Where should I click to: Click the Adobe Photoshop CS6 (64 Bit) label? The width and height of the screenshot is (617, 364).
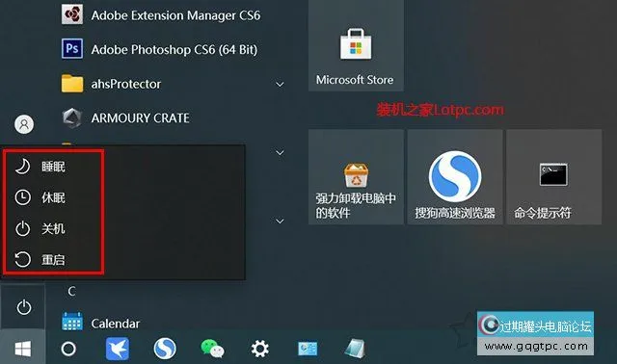click(x=174, y=49)
